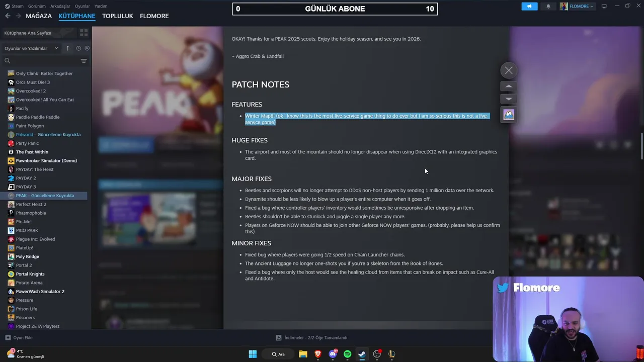Switch to Big Picture mode via the monitor icon
The width and height of the screenshot is (644, 362).
604,6
